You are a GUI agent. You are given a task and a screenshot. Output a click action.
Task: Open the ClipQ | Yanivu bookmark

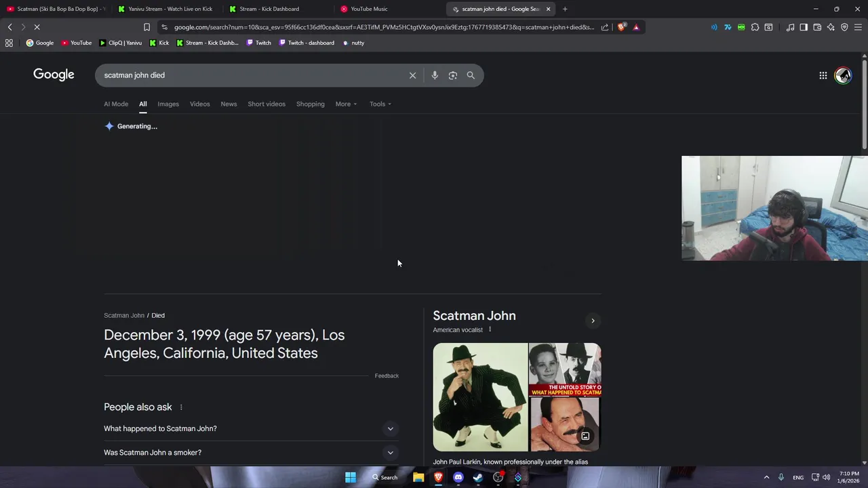(120, 43)
